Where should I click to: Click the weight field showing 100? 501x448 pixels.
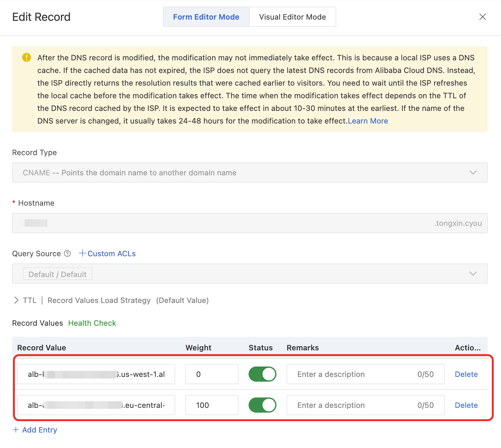(212, 405)
